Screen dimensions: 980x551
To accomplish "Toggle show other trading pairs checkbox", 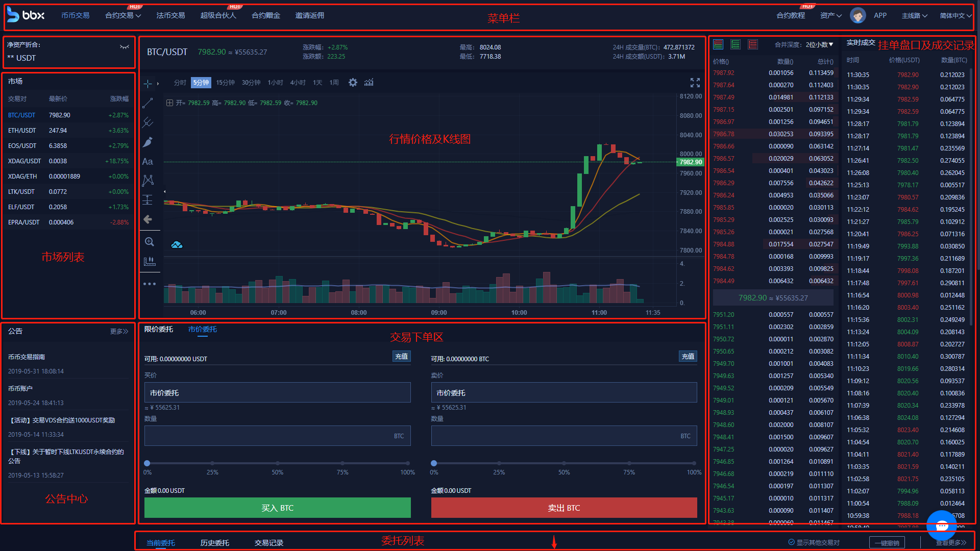I will [x=792, y=542].
